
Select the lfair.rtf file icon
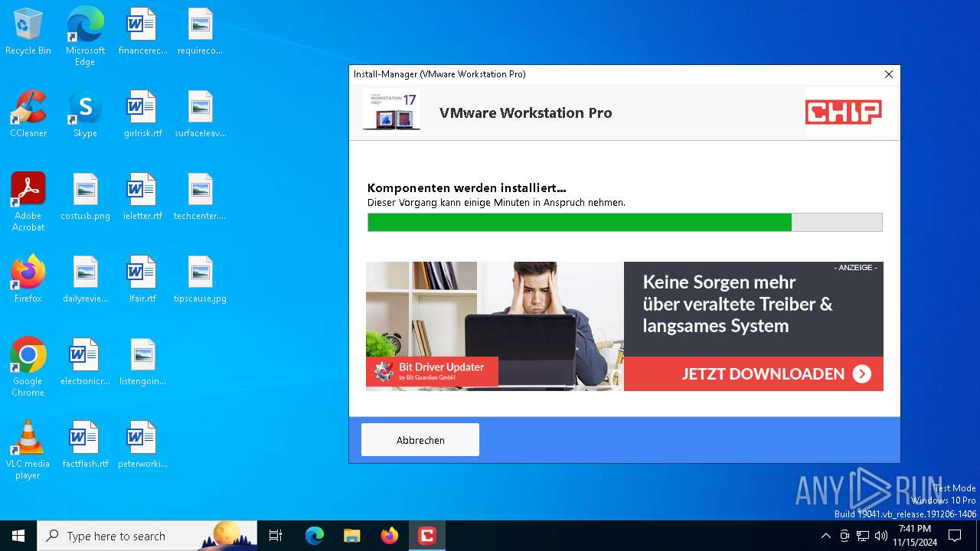[x=142, y=279]
